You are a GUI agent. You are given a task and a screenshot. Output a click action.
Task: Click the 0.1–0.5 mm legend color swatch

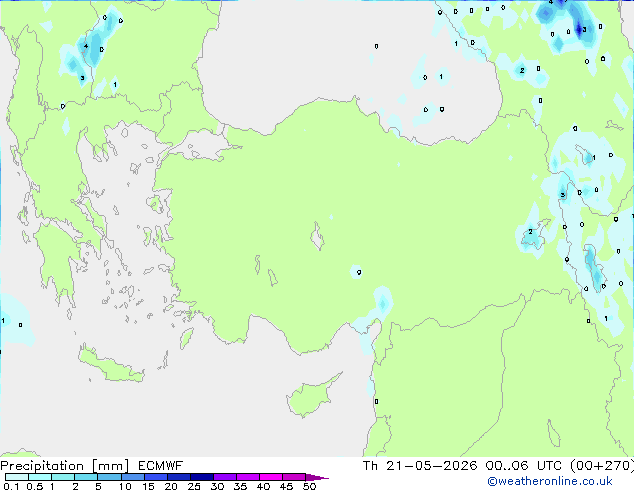point(17,477)
